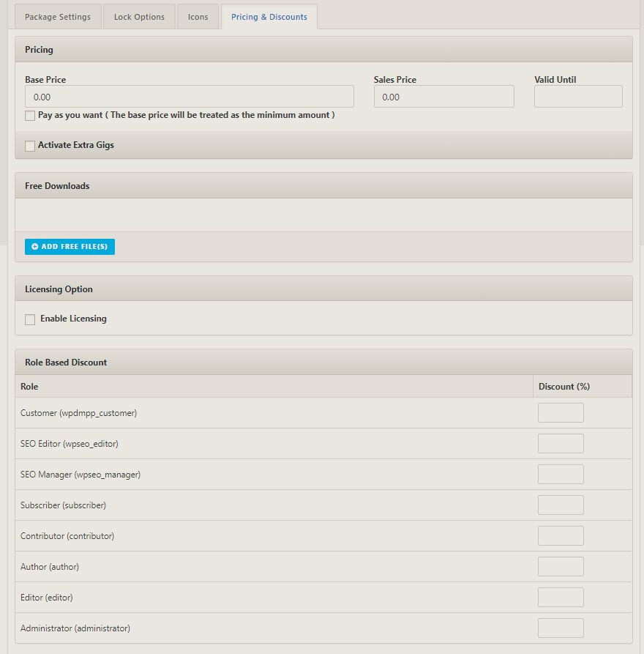The width and height of the screenshot is (644, 654).
Task: Open the Valid Until date field
Action: pos(578,96)
